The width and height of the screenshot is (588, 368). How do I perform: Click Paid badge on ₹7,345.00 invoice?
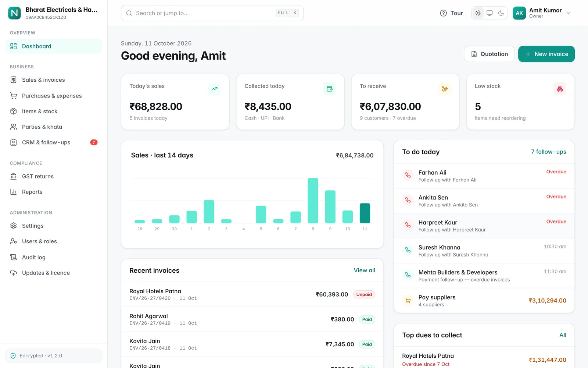(367, 344)
